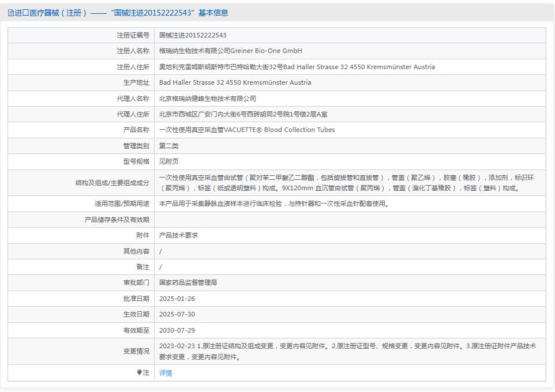Select the 注册人住所 address value
Screen dimensions: 555x392
[x=297, y=67]
